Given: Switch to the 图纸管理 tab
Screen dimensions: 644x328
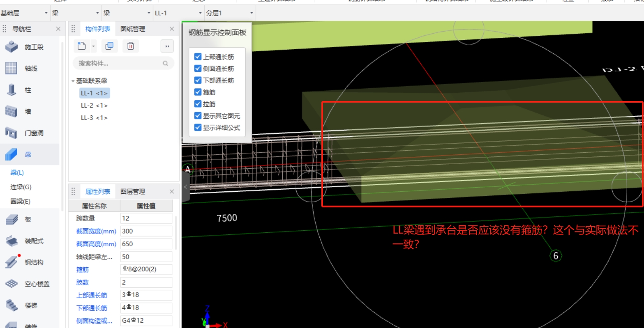Looking at the screenshot, I should tap(133, 29).
